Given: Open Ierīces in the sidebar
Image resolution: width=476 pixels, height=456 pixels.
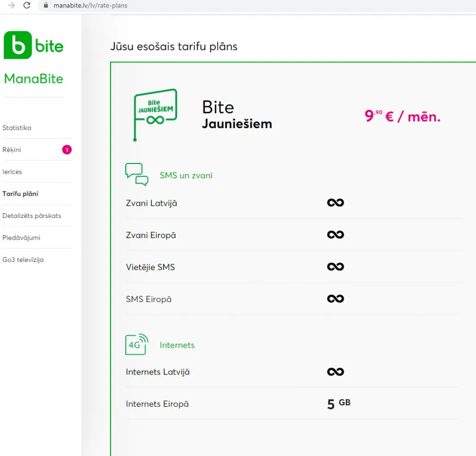Looking at the screenshot, I should click(x=12, y=172).
